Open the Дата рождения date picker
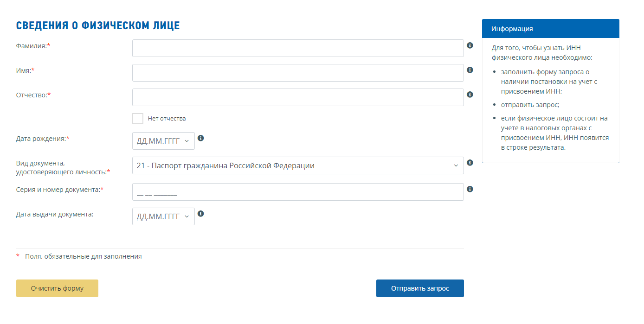 coord(163,141)
